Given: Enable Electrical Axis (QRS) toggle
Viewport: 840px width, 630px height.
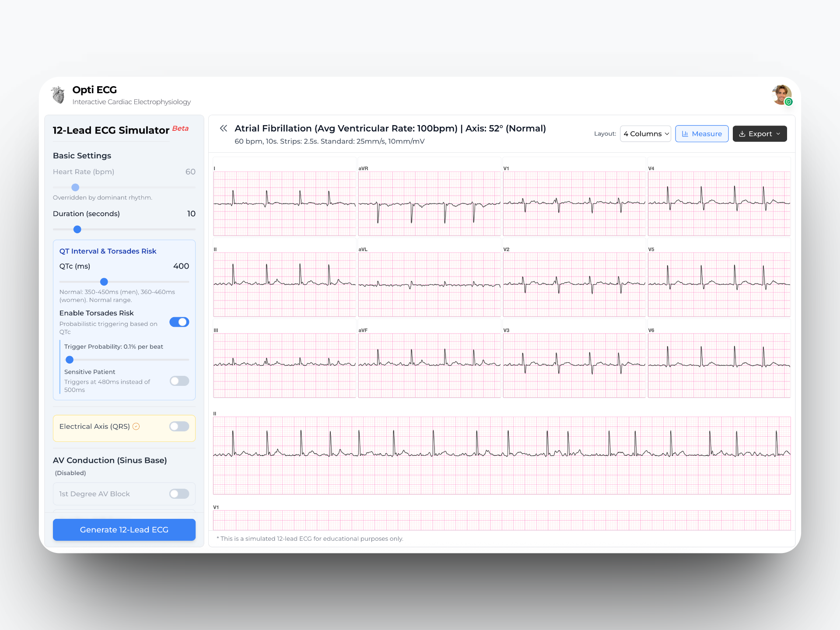Looking at the screenshot, I should tap(179, 427).
